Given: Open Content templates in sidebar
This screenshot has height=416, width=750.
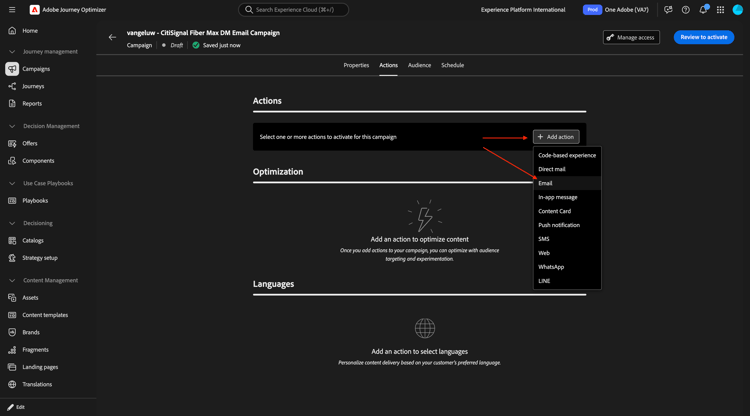Looking at the screenshot, I should point(45,315).
